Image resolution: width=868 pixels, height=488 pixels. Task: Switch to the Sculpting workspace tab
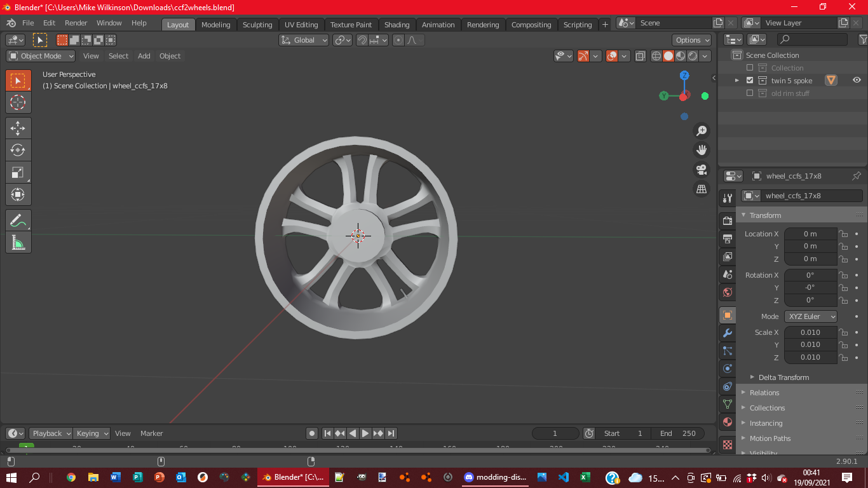click(257, 25)
